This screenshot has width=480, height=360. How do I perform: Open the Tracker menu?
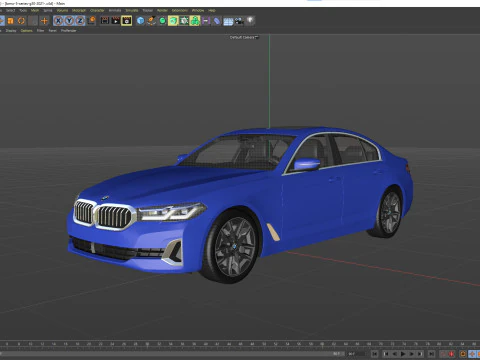click(148, 10)
